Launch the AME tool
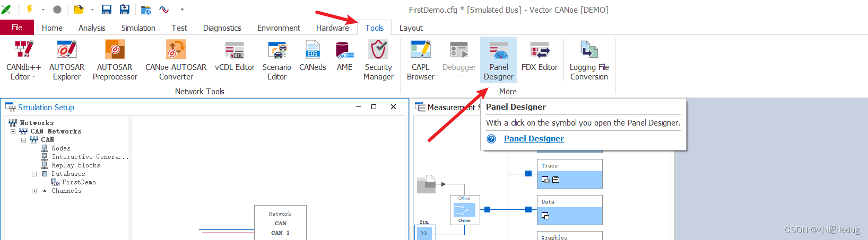 pos(345,56)
